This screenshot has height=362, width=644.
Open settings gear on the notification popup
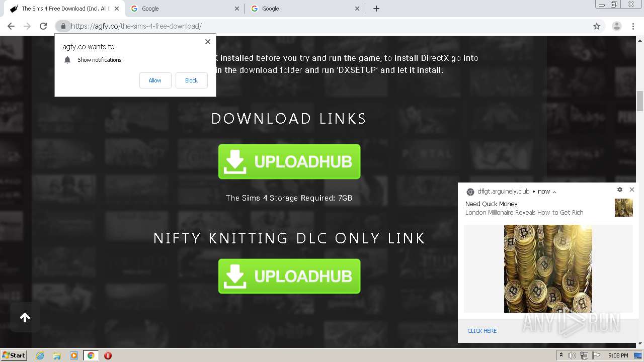click(620, 190)
